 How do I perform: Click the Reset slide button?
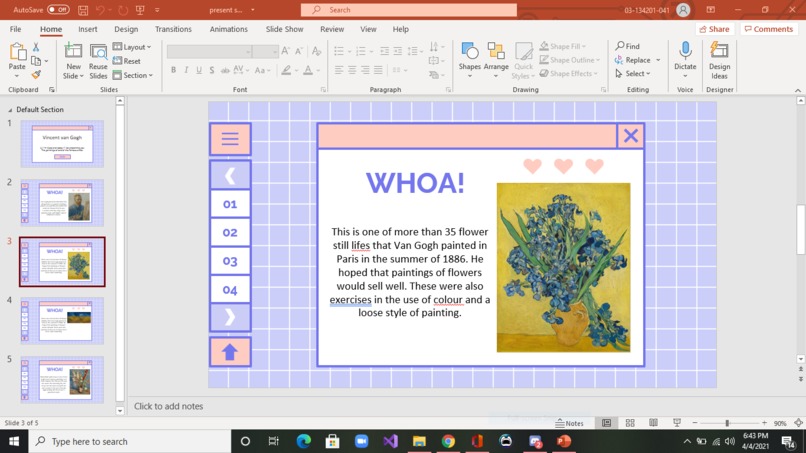click(x=127, y=61)
